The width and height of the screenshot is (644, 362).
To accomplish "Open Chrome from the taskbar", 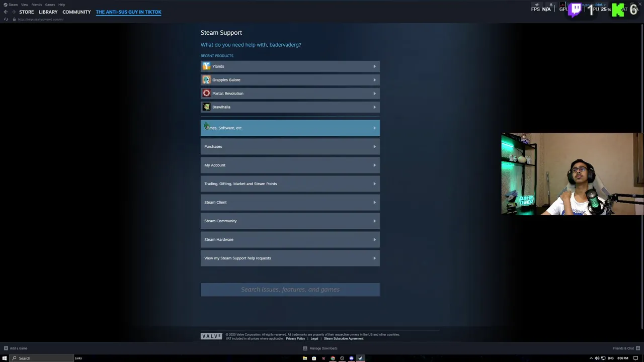I will [333, 358].
